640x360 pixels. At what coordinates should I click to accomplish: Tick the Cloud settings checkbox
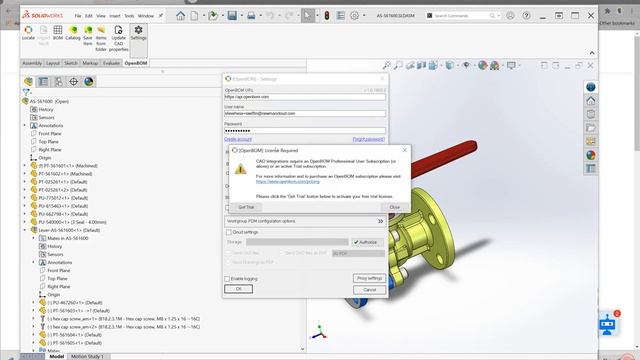[x=229, y=232]
